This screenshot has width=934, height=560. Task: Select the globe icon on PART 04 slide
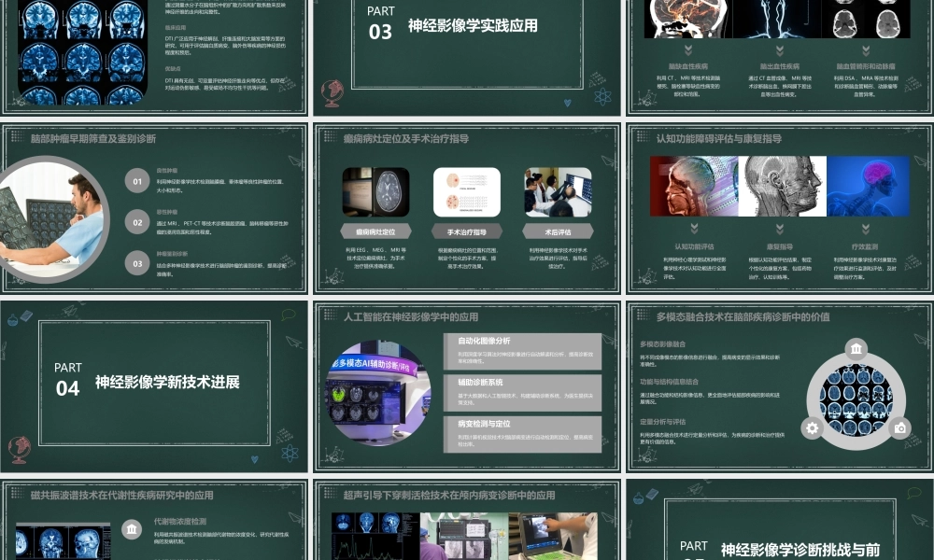coord(20,450)
